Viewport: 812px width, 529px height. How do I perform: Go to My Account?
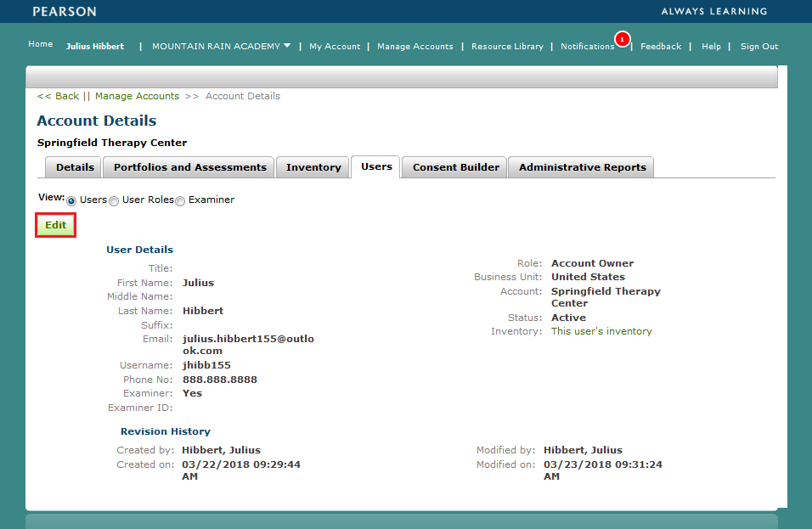(334, 47)
